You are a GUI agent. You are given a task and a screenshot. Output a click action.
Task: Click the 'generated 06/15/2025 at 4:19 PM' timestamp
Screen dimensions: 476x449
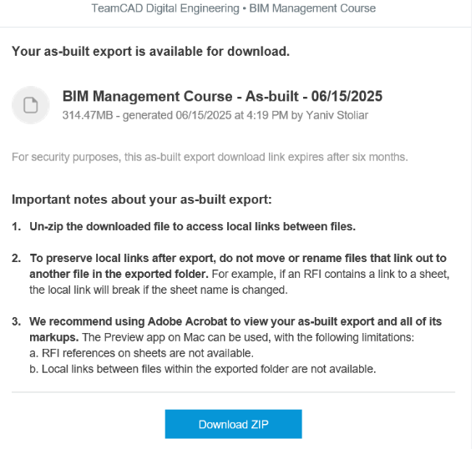click(x=205, y=115)
